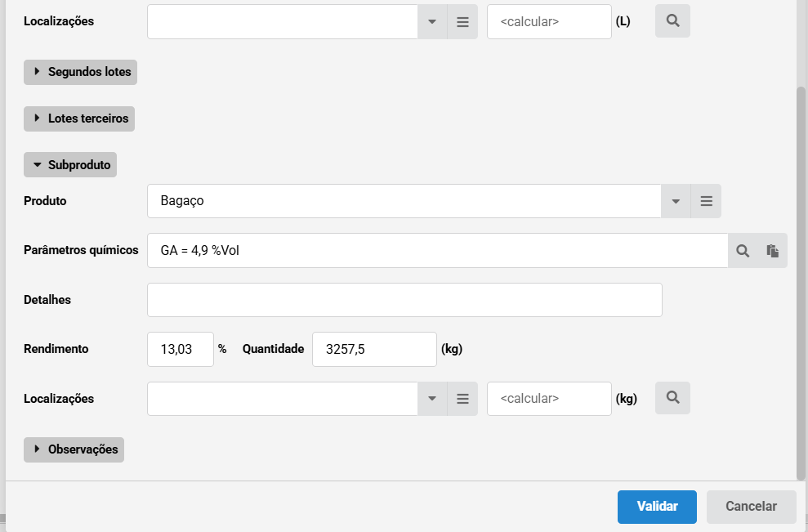Click the vertical scrollbar of the dialog

coord(801,284)
